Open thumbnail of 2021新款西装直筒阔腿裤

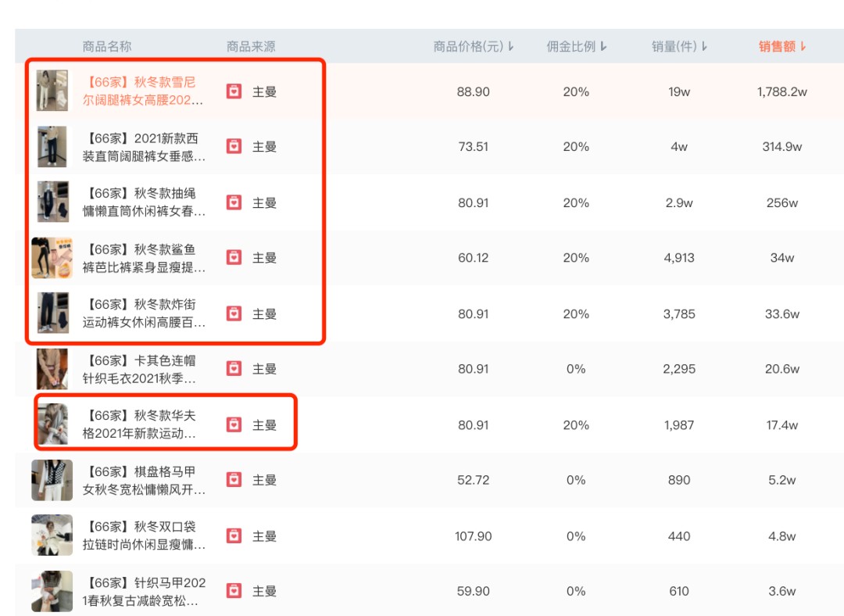[52, 146]
